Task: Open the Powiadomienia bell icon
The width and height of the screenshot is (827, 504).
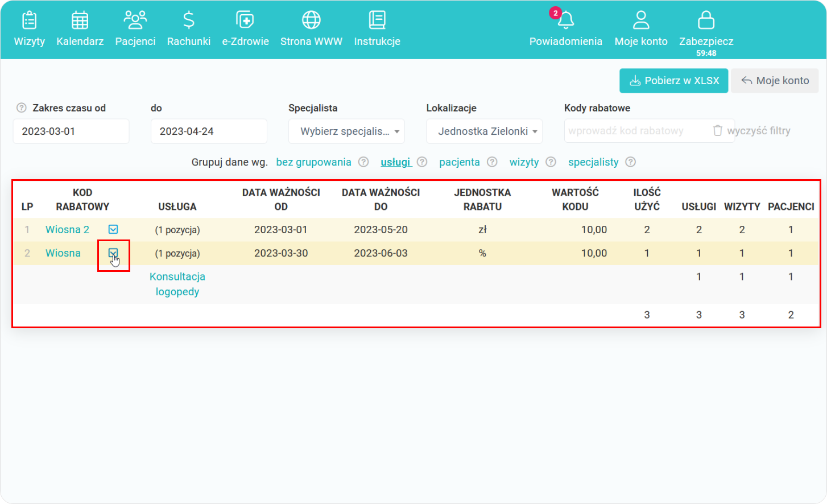Action: tap(565, 20)
